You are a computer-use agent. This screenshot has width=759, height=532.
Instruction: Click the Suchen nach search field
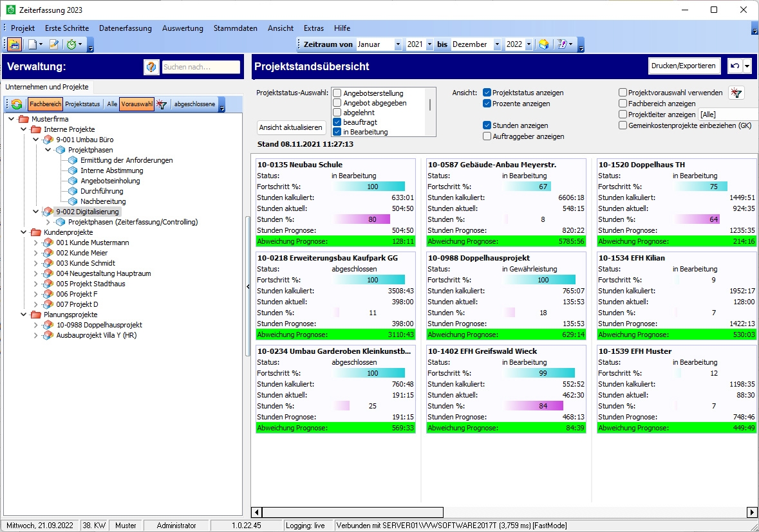coord(201,67)
